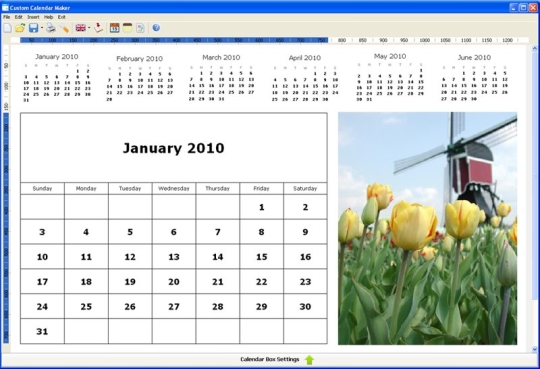
Task: Open the Help menu
Action: (49, 17)
